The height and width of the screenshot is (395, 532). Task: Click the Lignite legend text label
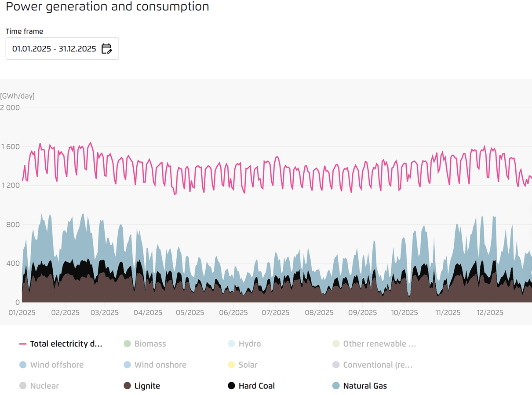point(147,386)
